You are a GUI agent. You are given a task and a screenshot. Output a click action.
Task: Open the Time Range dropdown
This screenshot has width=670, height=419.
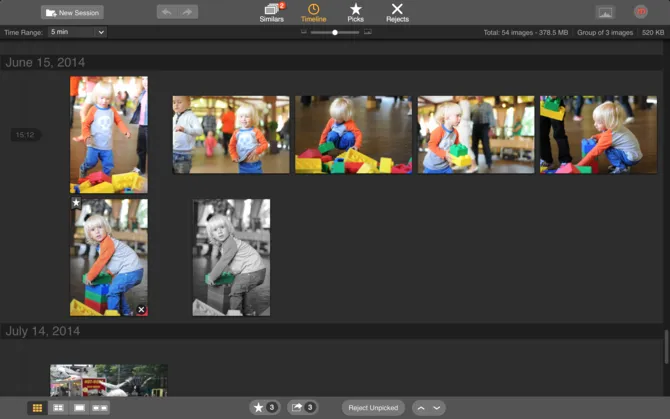[x=76, y=32]
